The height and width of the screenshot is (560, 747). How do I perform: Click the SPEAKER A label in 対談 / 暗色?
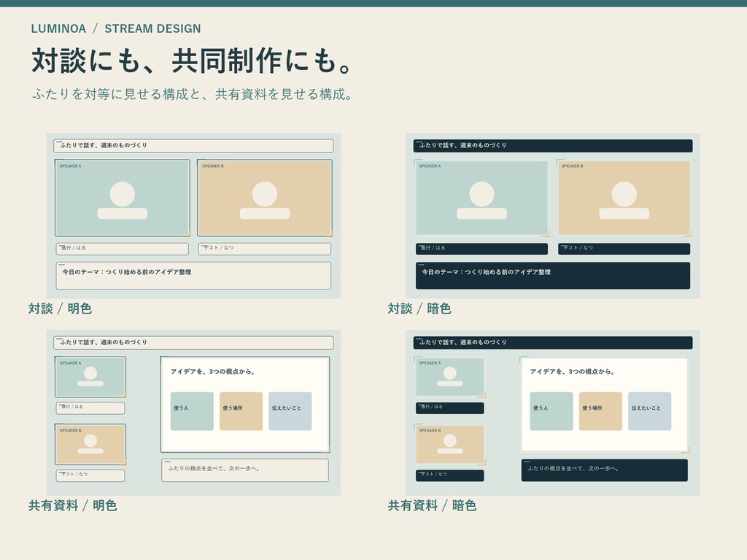tap(430, 166)
